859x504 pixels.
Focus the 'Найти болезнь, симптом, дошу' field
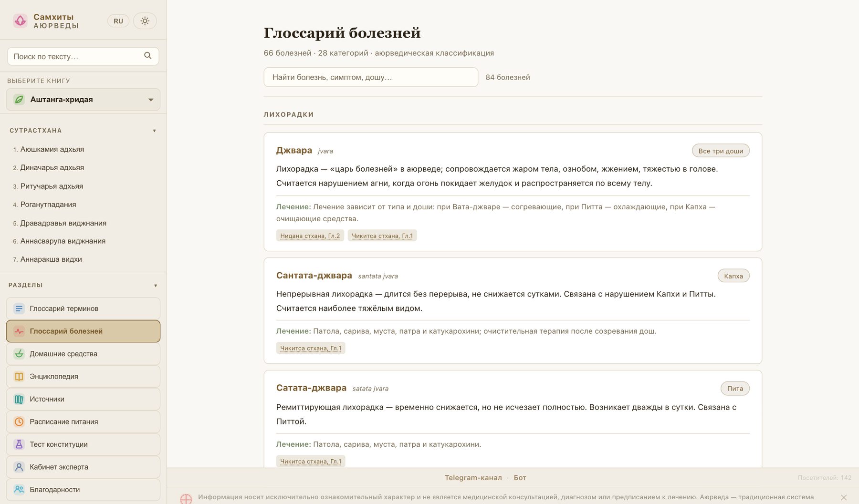[371, 77]
